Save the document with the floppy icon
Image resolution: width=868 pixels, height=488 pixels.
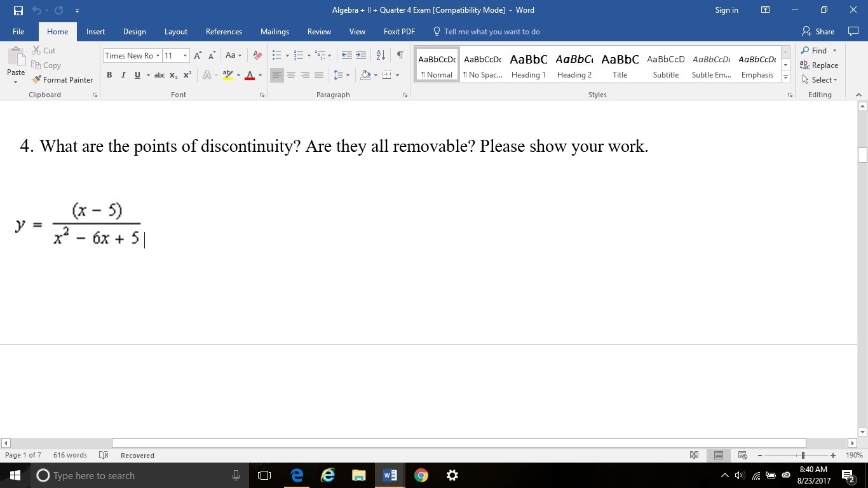pyautogui.click(x=18, y=10)
